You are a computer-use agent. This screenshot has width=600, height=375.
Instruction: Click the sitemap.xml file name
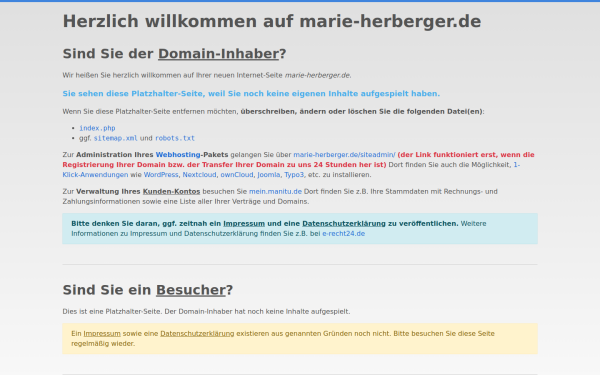pyautogui.click(x=115, y=138)
